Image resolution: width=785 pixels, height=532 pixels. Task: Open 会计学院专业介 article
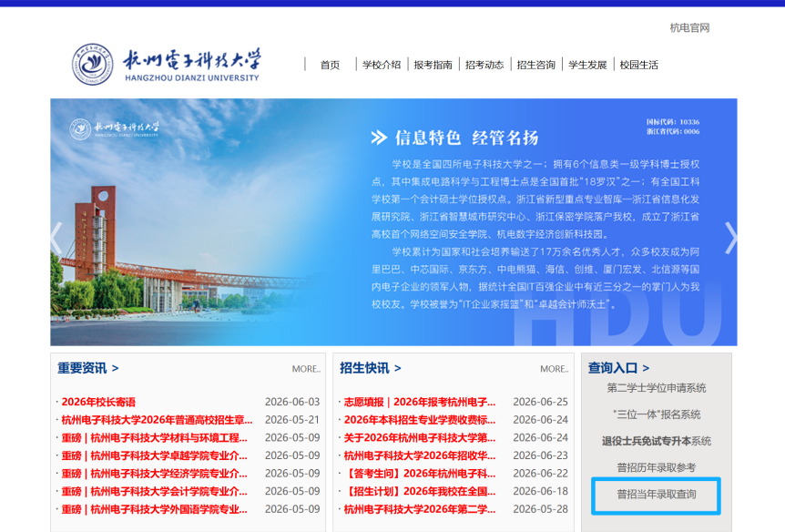point(154,491)
